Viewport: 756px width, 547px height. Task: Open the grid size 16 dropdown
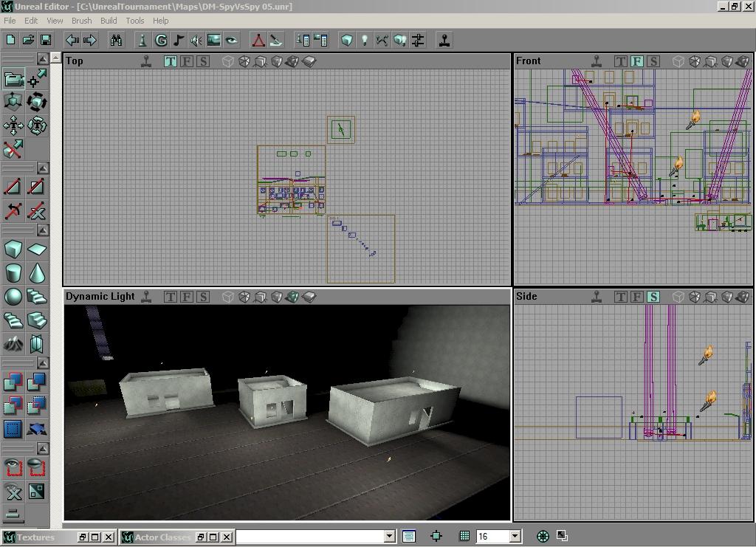(515, 537)
